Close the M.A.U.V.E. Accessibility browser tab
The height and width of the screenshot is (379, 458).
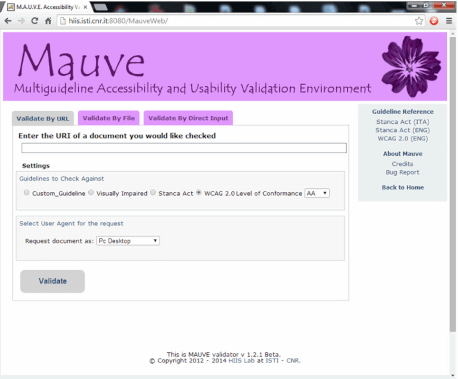click(x=85, y=7)
